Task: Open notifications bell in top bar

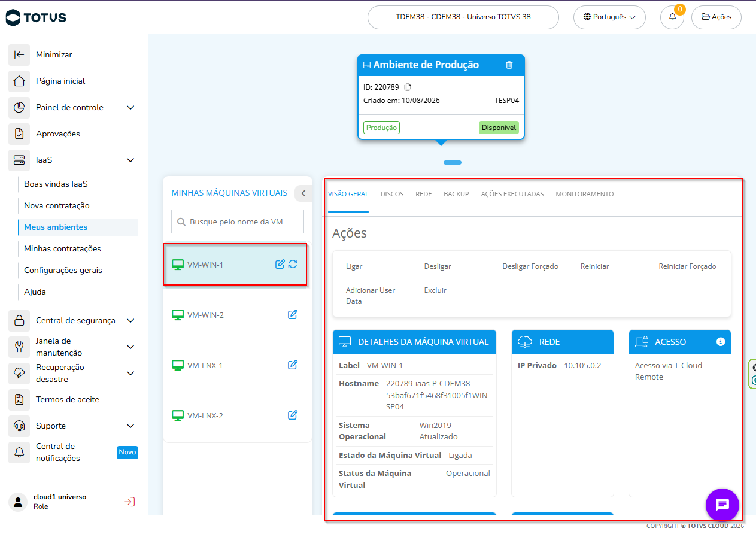Action: tap(672, 17)
